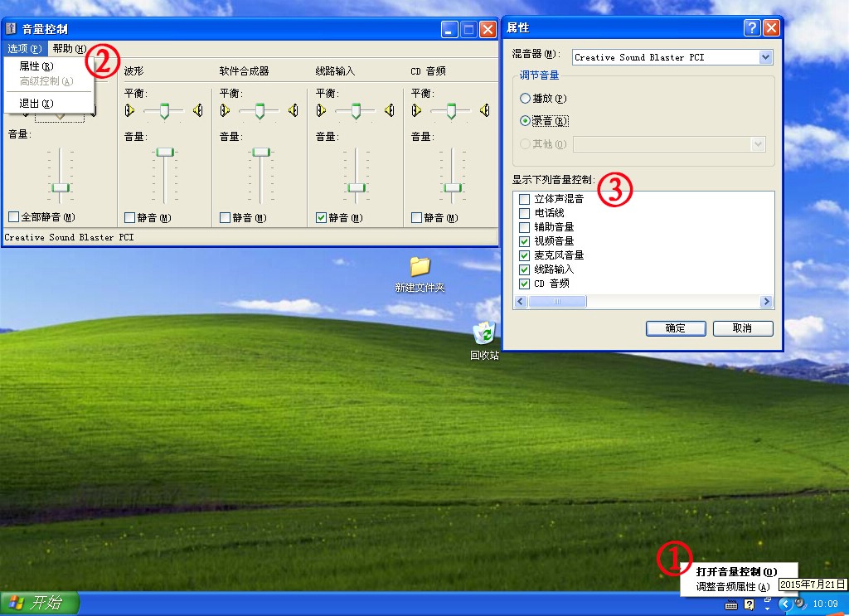Viewport: 849px width, 616px height.
Task: Click the question-mark help icon in tray
Action: (750, 604)
